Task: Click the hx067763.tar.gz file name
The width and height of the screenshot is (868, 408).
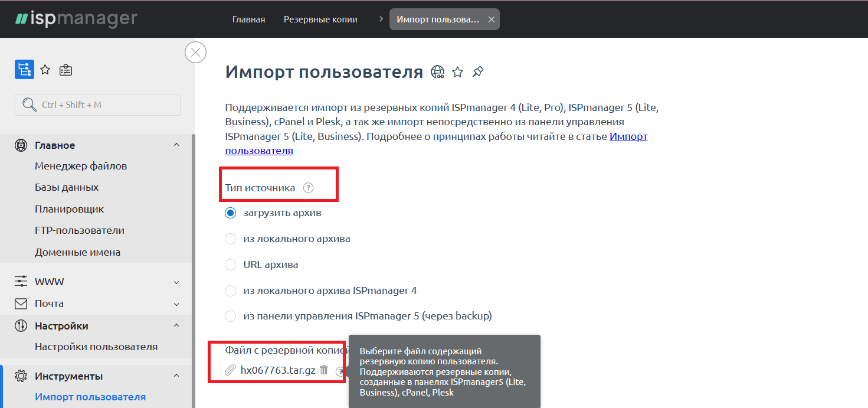Action: tap(278, 370)
